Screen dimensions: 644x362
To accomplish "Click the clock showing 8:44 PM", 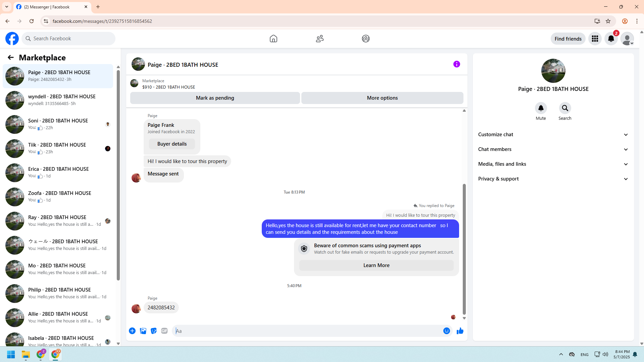I will coord(622,352).
